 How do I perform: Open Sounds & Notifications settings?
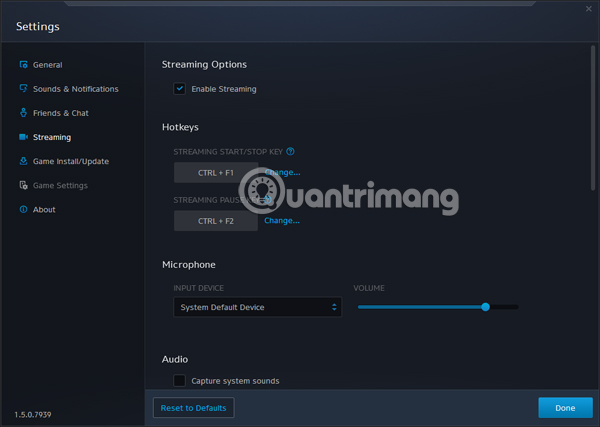coord(75,89)
